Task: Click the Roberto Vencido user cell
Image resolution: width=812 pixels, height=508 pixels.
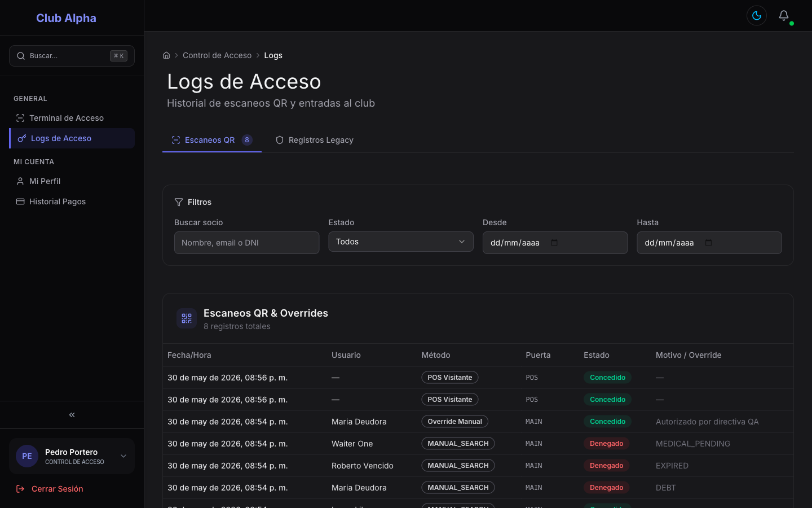Action: pos(363,466)
